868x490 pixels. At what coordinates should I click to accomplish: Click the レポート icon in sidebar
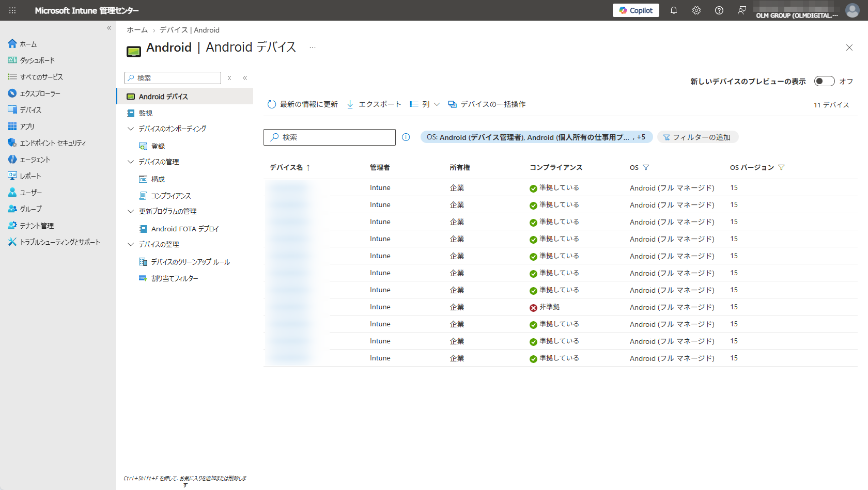12,176
